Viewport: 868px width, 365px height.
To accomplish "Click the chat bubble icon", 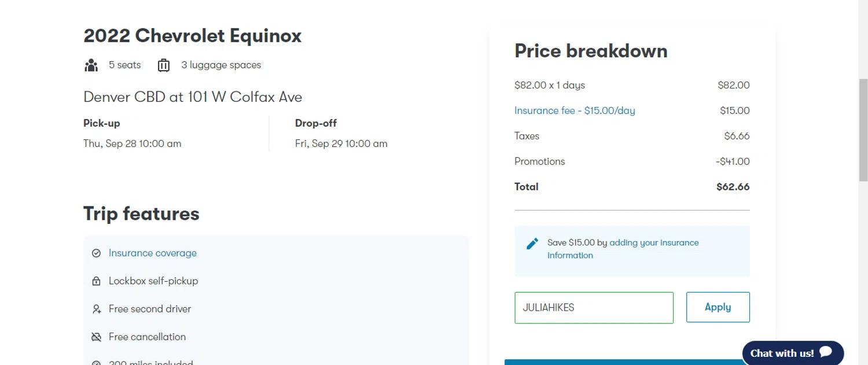I will click(x=826, y=352).
